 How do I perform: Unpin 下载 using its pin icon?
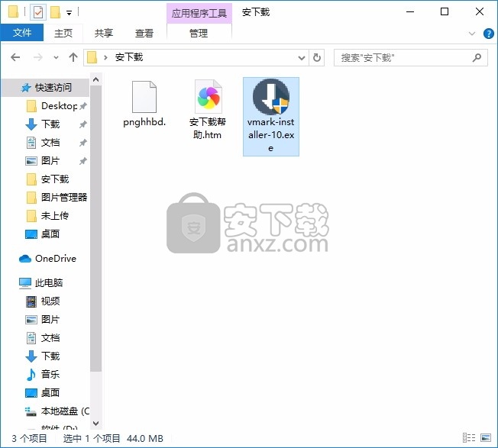(83, 124)
